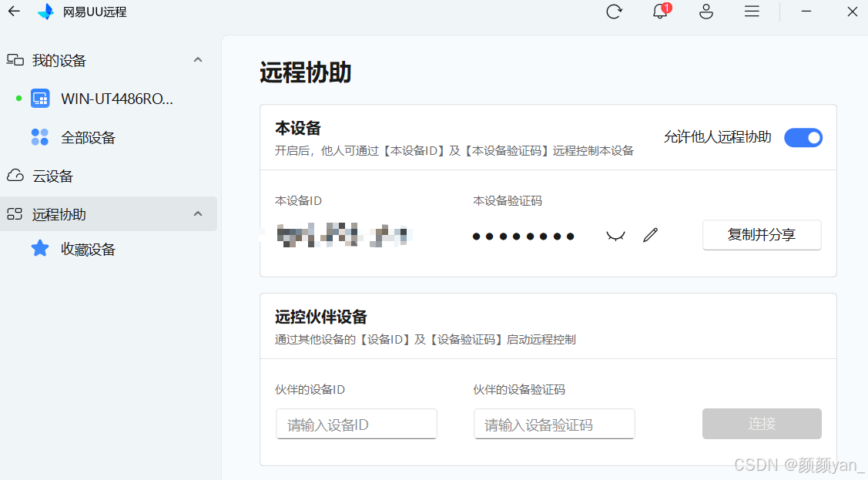Open the user account profile icon
This screenshot has width=868, height=480.
point(705,12)
